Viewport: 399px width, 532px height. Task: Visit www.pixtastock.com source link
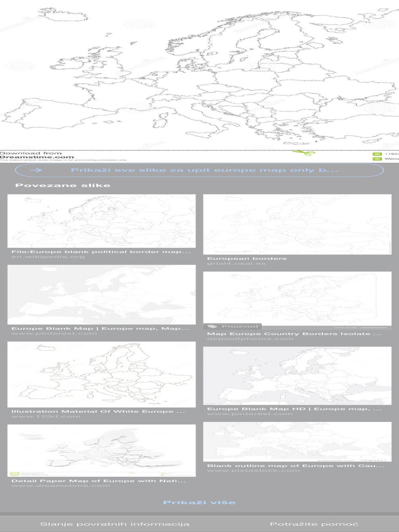pos(254,471)
